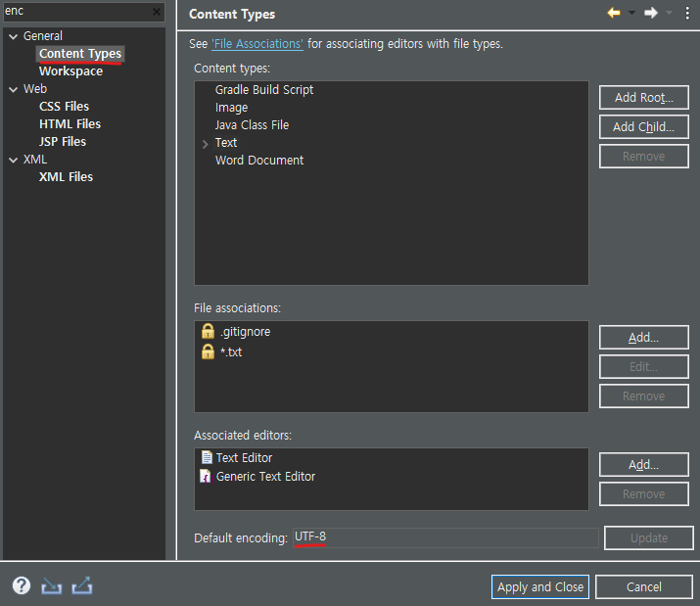This screenshot has width=700, height=606.
Task: Click Add... for file associations
Action: point(644,337)
